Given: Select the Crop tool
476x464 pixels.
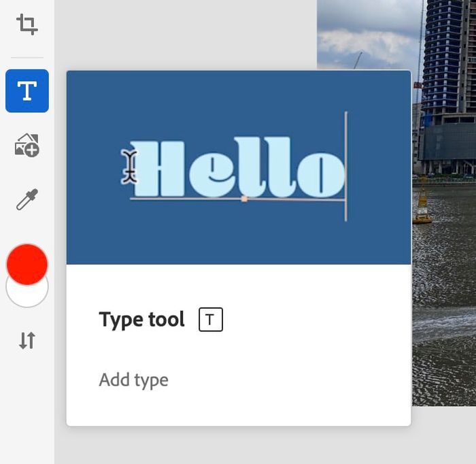Looking at the screenshot, I should 27,25.
